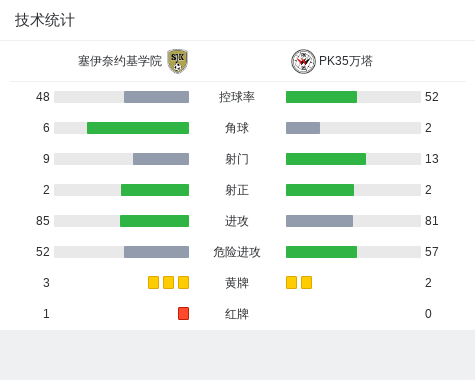Click the 控球率 stat label

237,97
